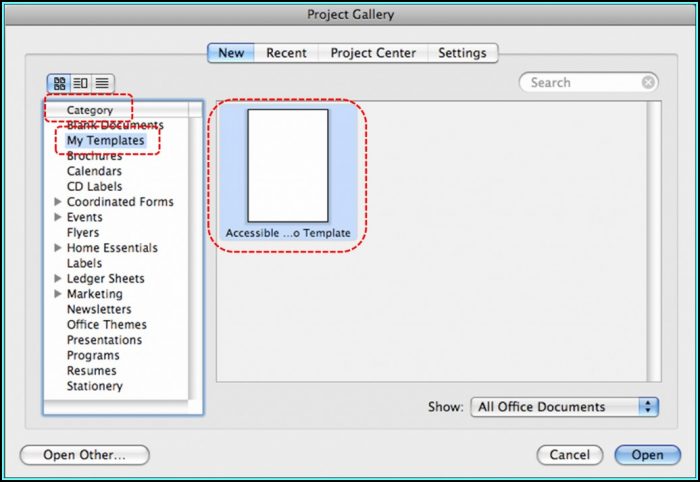Select the Coordinated Forms category

pos(120,202)
